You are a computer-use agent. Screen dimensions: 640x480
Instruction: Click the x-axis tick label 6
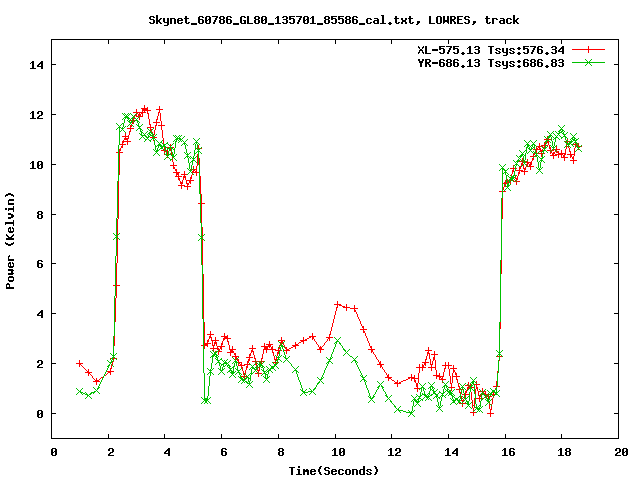[224, 452]
